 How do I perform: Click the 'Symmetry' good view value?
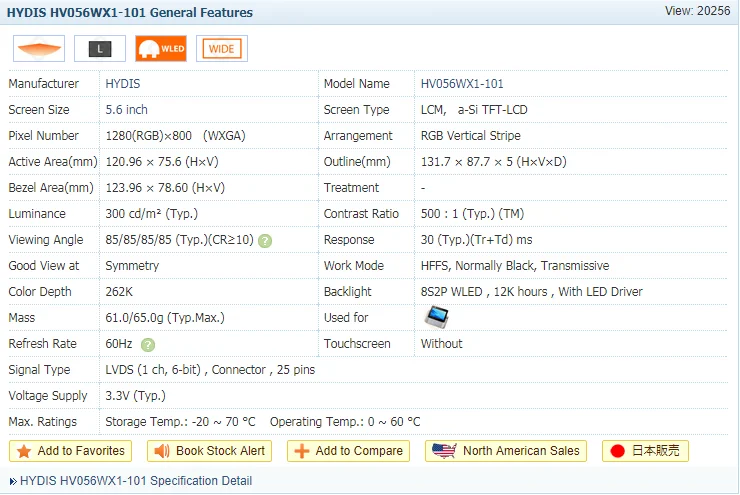(x=132, y=266)
